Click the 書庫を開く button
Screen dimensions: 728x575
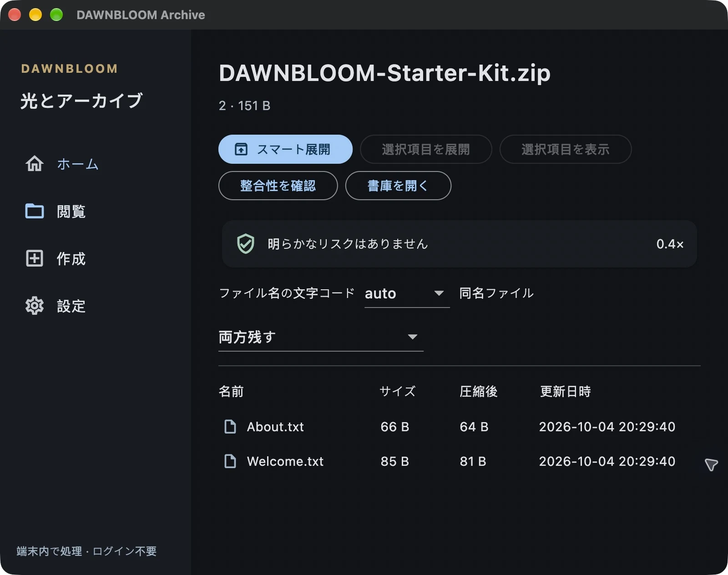(398, 186)
